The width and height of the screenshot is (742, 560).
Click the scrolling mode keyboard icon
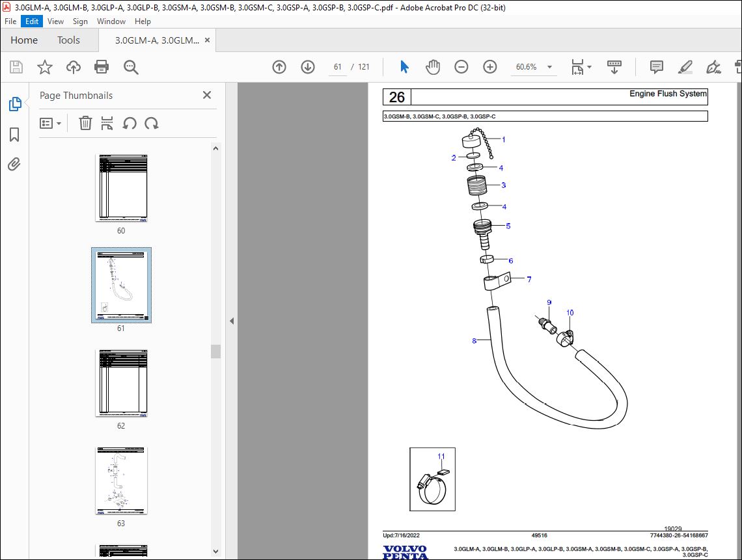point(614,67)
